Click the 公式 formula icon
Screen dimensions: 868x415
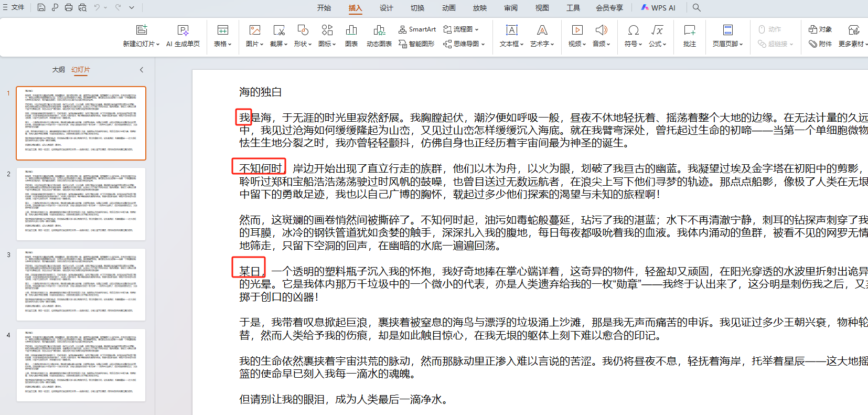[x=657, y=30]
